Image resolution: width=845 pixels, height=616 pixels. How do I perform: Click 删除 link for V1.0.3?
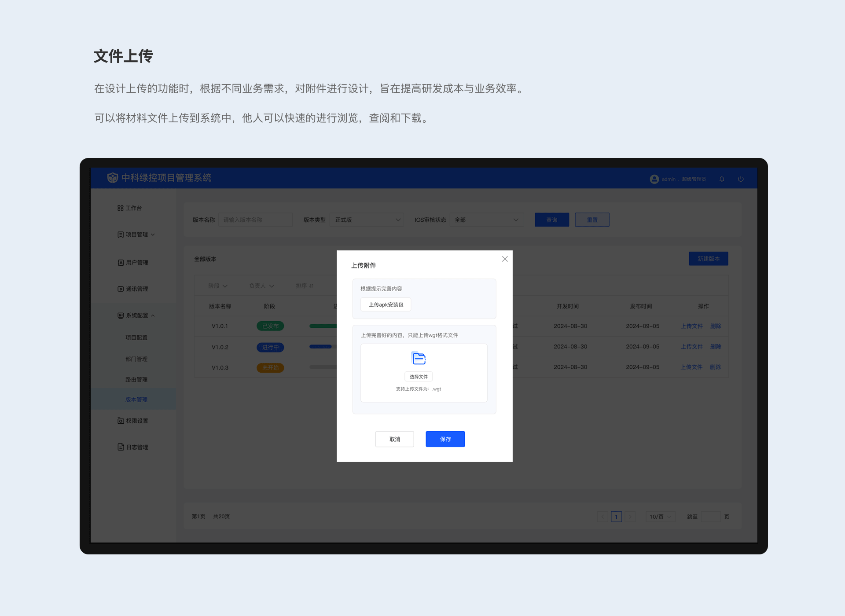[x=716, y=367]
